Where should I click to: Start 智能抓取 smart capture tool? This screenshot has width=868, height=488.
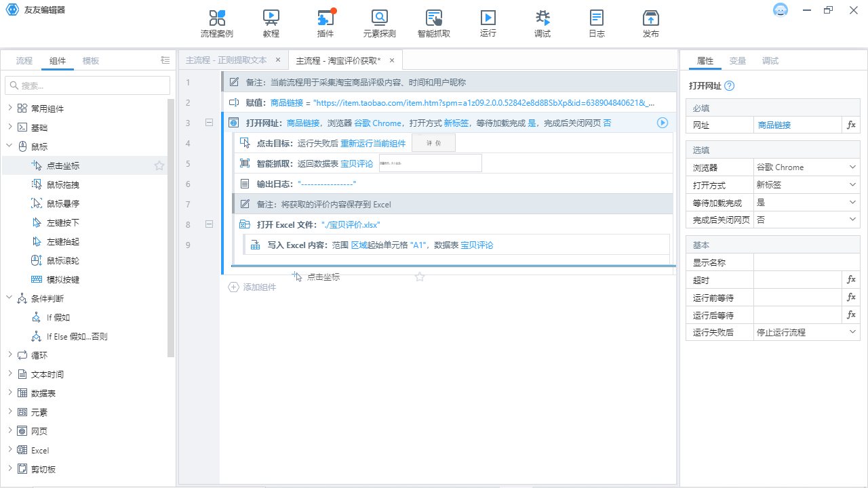pos(433,22)
